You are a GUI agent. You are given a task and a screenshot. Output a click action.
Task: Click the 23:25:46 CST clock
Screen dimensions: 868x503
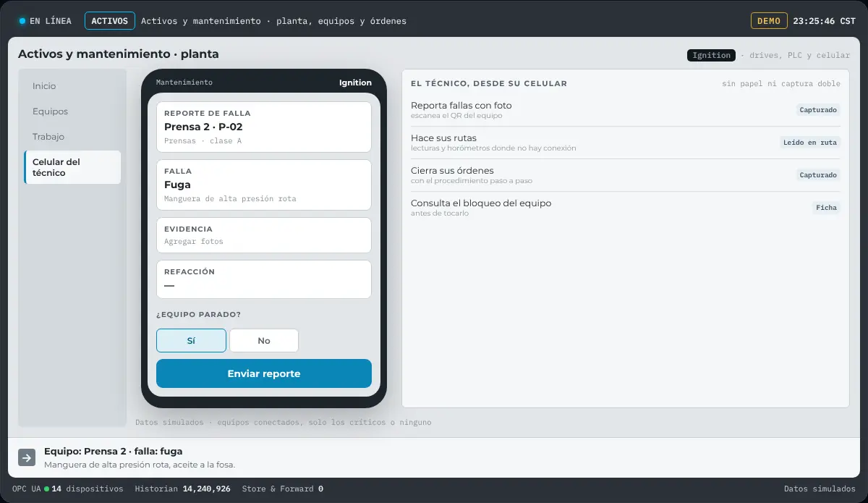tap(824, 21)
